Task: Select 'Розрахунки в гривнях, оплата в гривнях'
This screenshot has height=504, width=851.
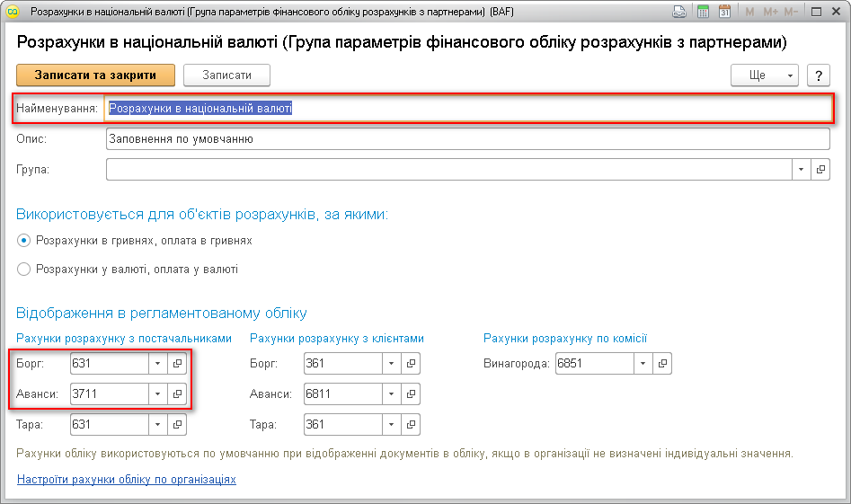Action: [x=24, y=241]
